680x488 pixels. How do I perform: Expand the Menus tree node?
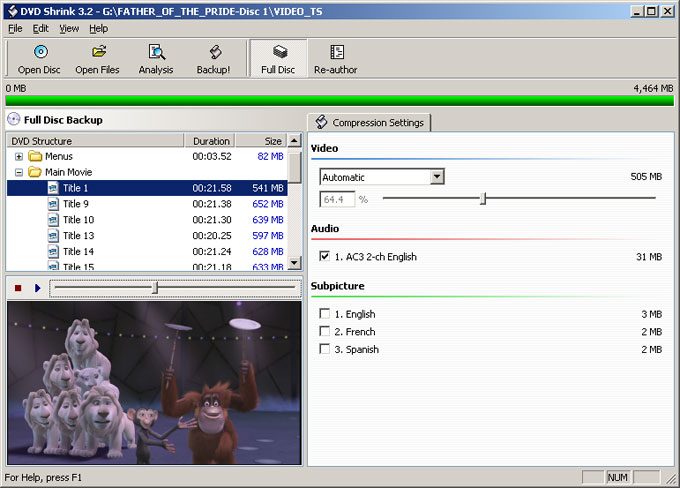pos(19,157)
